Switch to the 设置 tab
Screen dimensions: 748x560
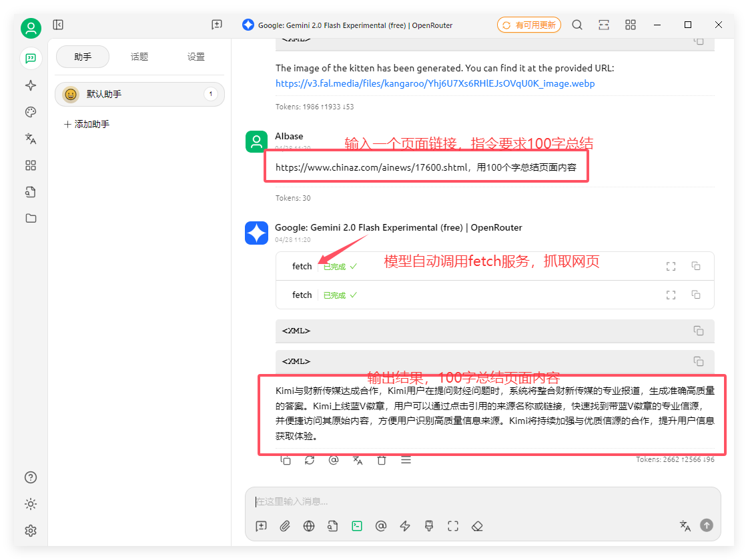click(x=196, y=57)
